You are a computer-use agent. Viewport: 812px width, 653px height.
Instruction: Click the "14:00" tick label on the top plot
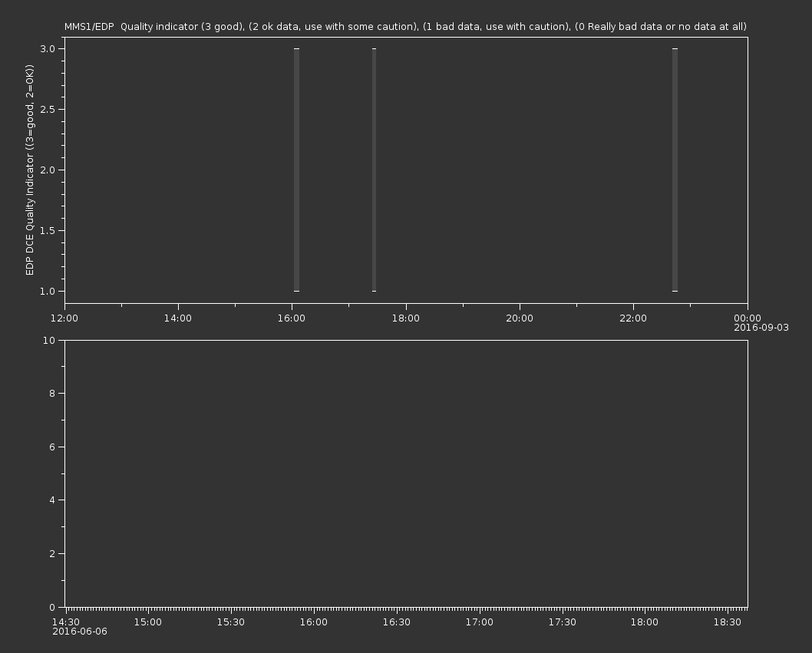click(177, 318)
